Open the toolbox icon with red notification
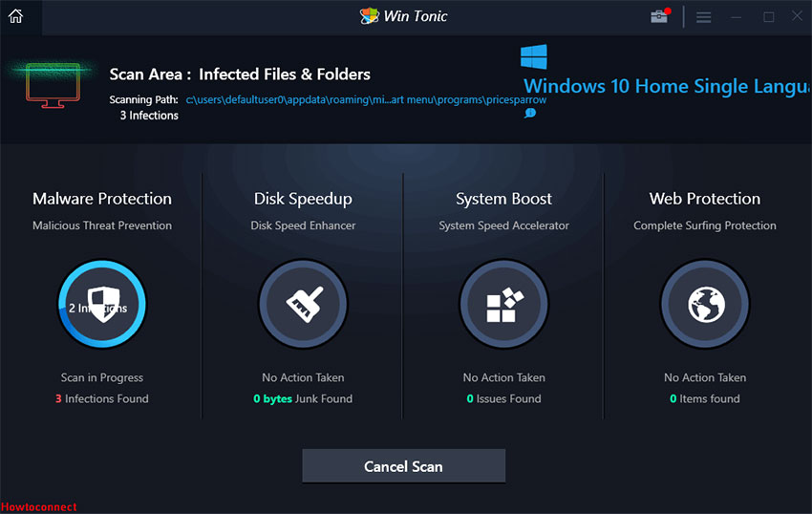 659,16
